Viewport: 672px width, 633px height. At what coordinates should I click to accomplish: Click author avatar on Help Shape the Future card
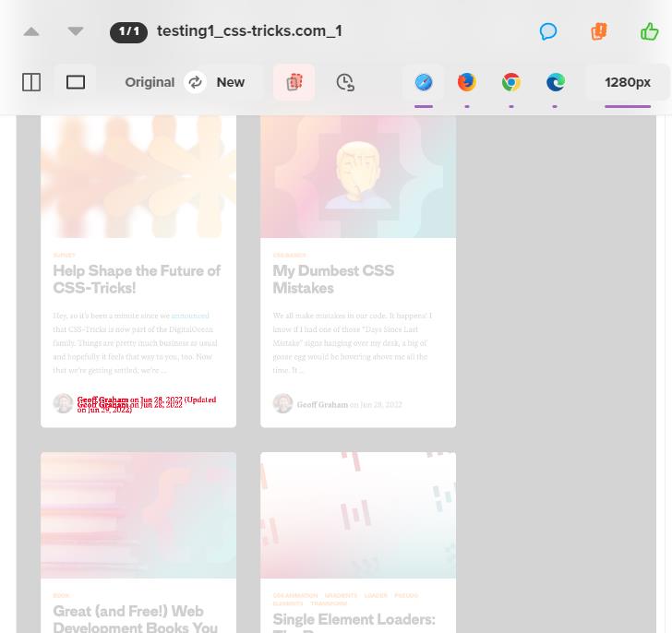pos(63,403)
